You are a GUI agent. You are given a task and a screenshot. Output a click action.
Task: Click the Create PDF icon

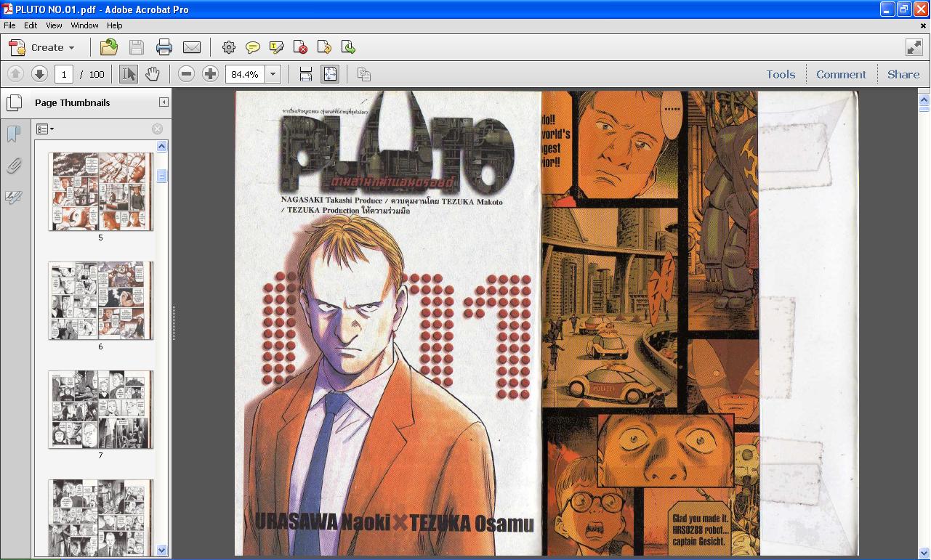17,48
